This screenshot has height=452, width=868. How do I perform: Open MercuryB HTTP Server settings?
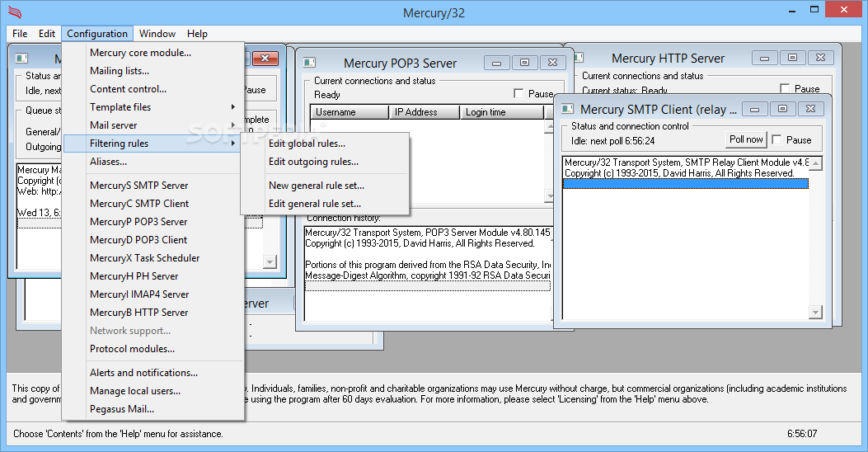click(x=152, y=313)
